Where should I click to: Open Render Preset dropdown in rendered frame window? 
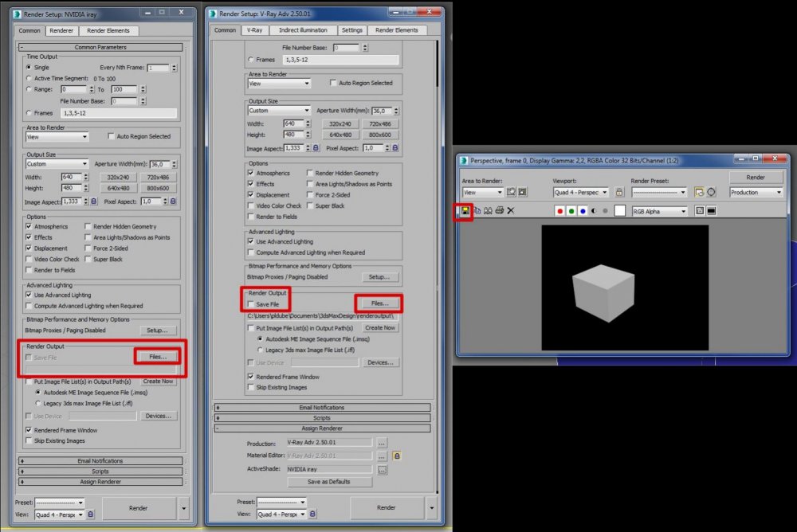(659, 192)
